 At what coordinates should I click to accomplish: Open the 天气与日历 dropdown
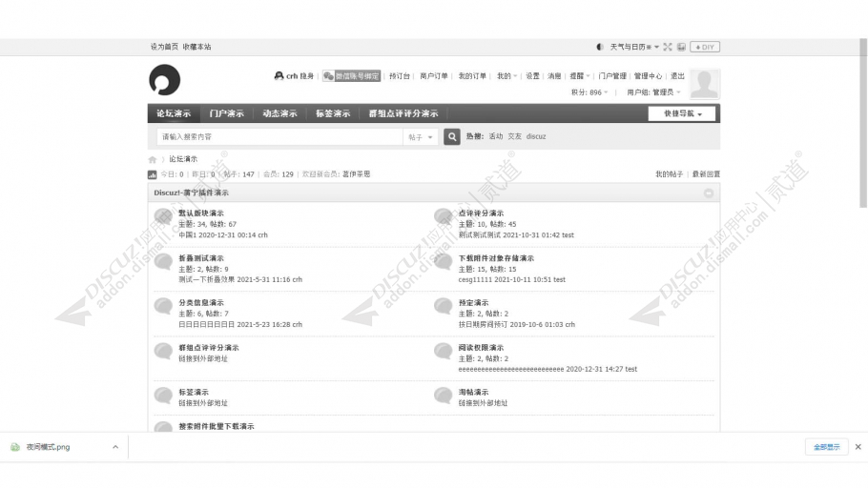pyautogui.click(x=634, y=47)
